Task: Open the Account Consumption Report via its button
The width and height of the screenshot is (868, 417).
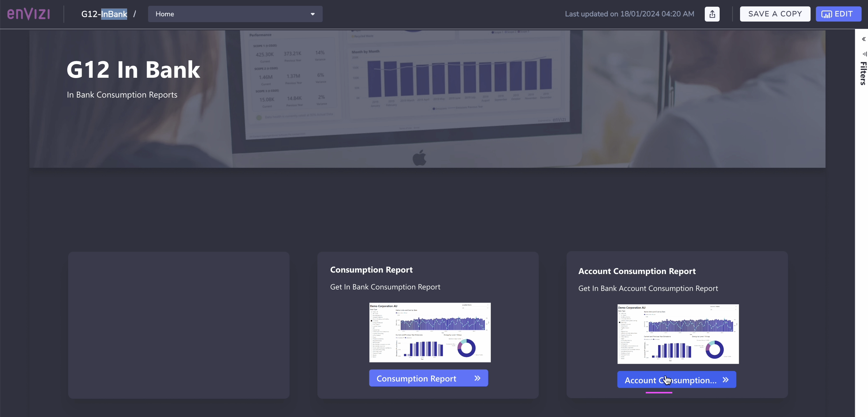Action: (x=676, y=379)
